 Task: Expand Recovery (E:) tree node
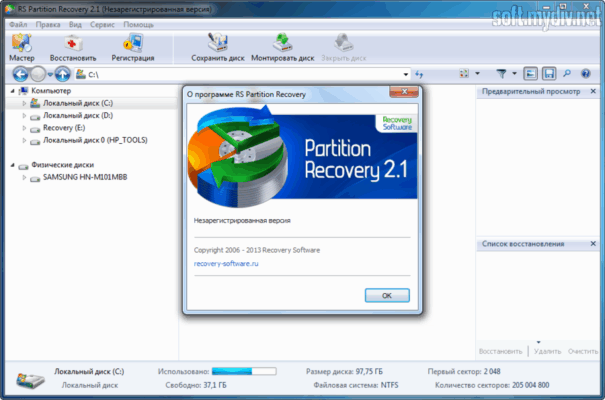click(24, 128)
